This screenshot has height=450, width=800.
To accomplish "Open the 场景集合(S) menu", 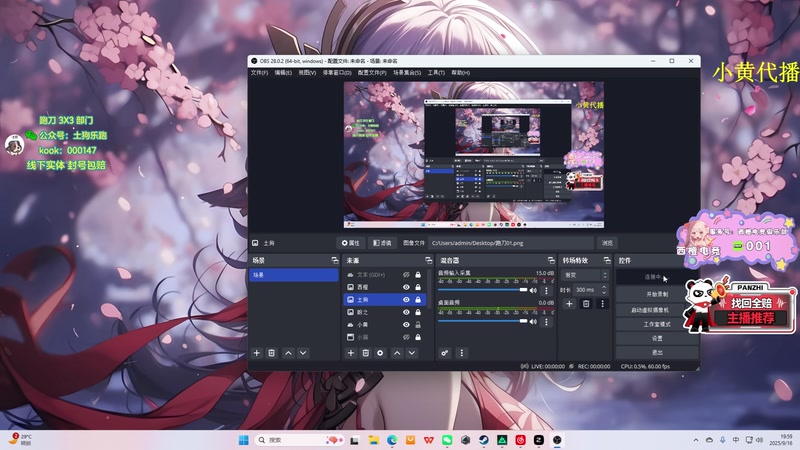I will click(407, 73).
